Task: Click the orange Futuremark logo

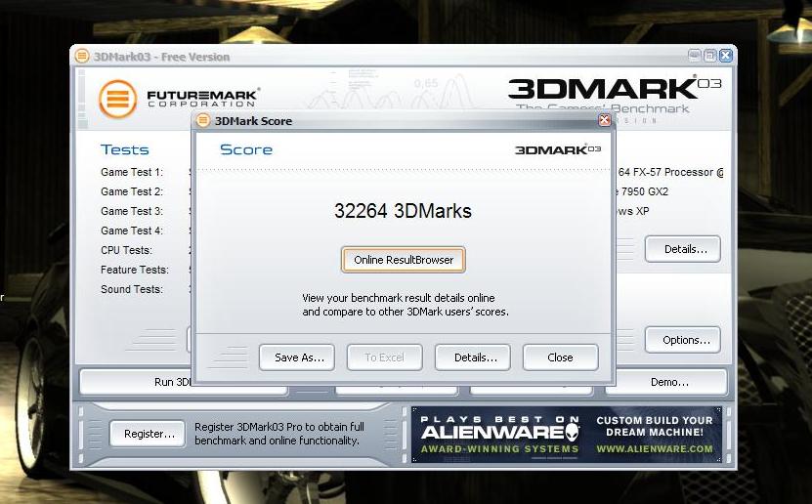Action: [117, 99]
